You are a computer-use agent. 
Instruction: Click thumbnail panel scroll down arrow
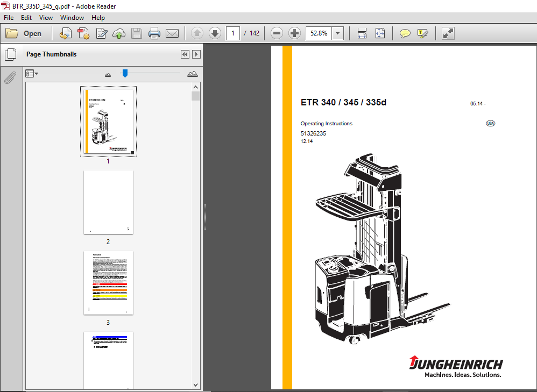point(195,385)
